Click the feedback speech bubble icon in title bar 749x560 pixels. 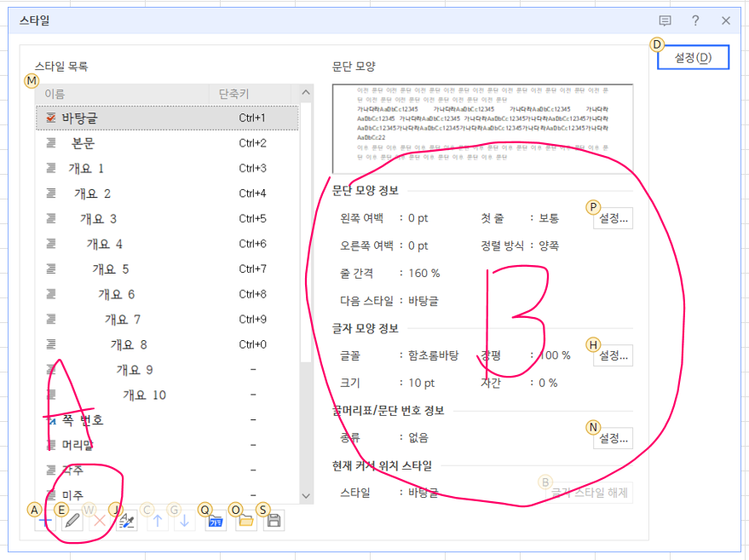point(665,20)
